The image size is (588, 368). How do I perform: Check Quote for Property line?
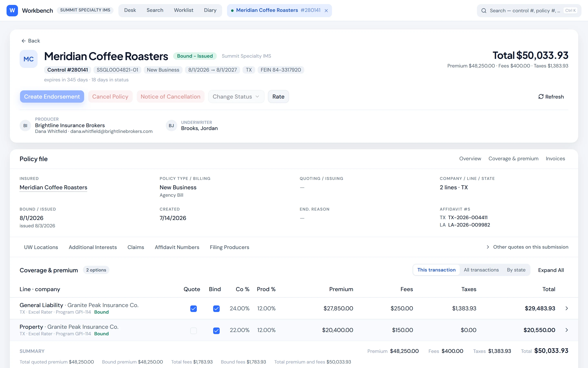point(193,331)
